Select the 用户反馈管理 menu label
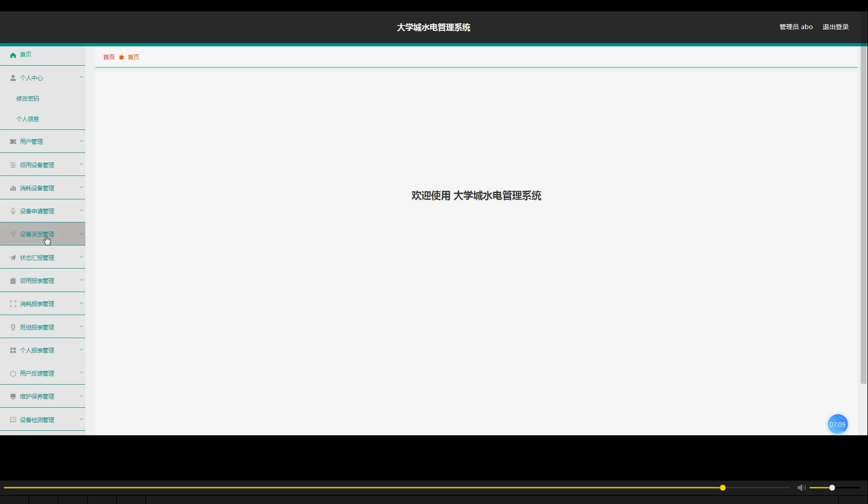Viewport: 868px width, 504px height. point(37,373)
